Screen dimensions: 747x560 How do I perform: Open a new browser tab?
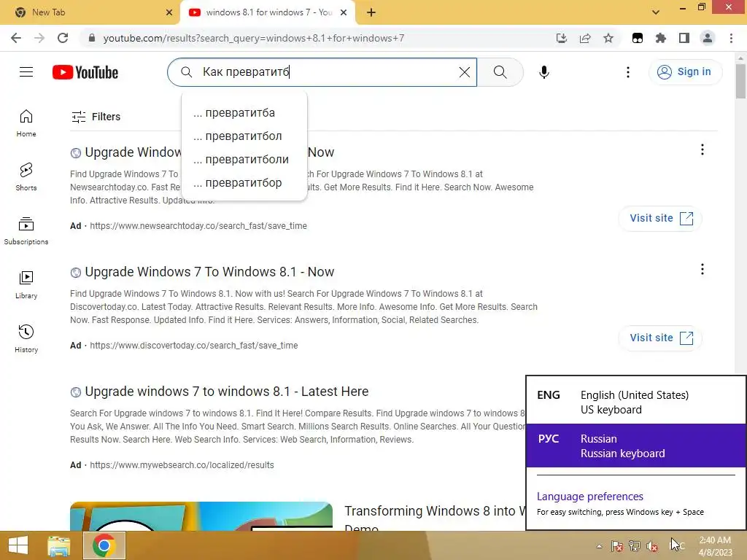pyautogui.click(x=371, y=12)
